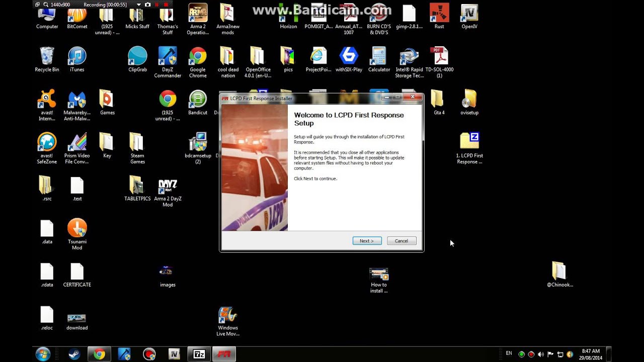The width and height of the screenshot is (644, 362).
Task: Open the Computer desktop icon
Action: pyautogui.click(x=47, y=18)
